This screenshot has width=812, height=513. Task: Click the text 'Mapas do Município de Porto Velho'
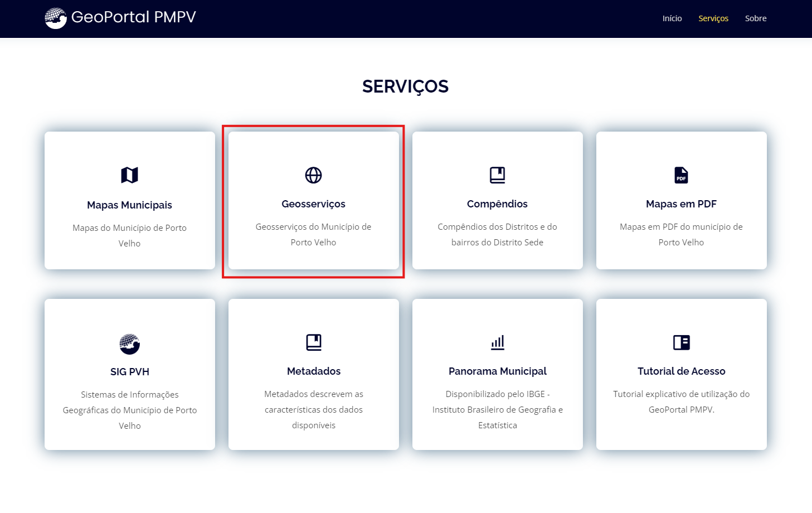click(x=129, y=235)
